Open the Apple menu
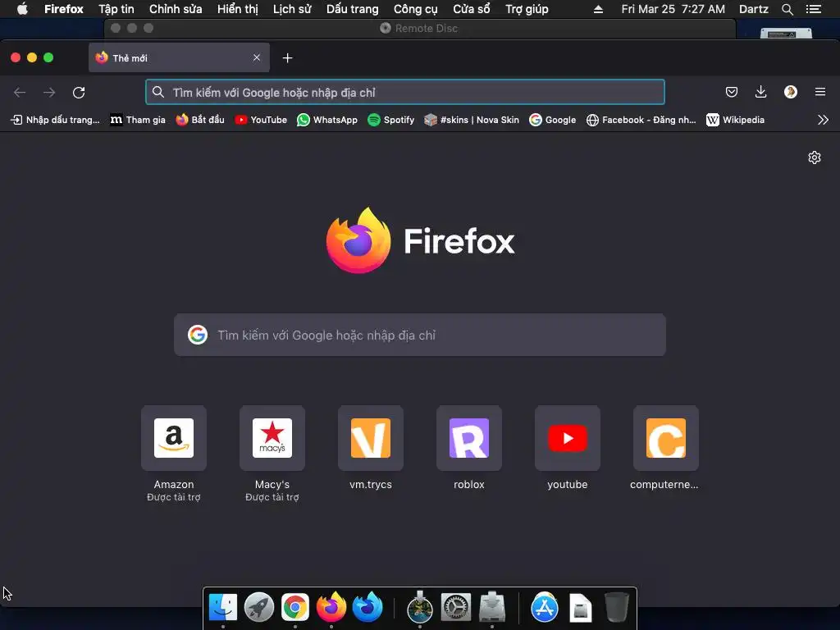 click(22, 9)
